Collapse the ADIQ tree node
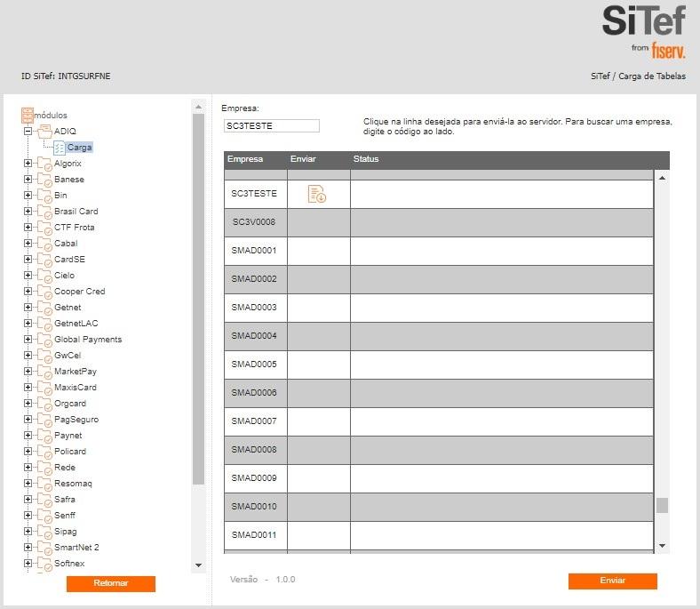The image size is (700, 609). point(28,132)
